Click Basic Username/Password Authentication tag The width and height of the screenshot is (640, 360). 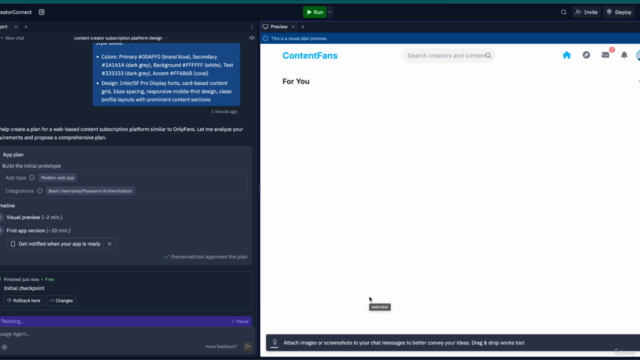(90, 191)
